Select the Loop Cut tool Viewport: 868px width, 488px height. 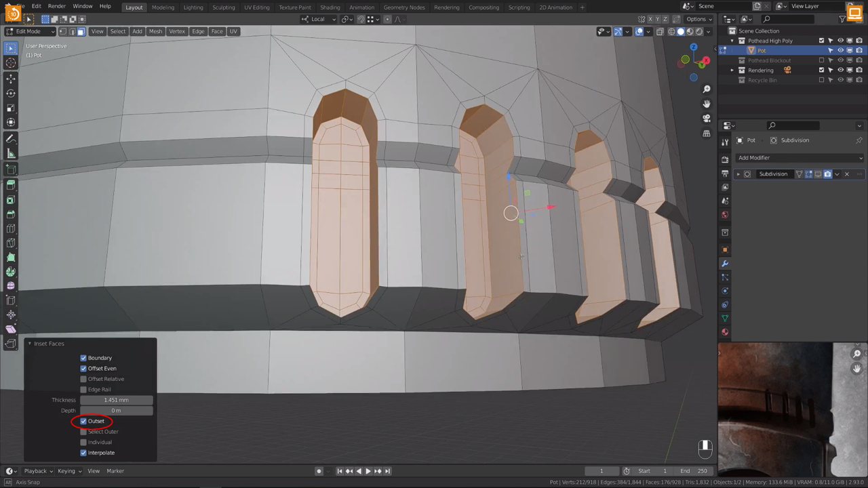[x=11, y=229]
